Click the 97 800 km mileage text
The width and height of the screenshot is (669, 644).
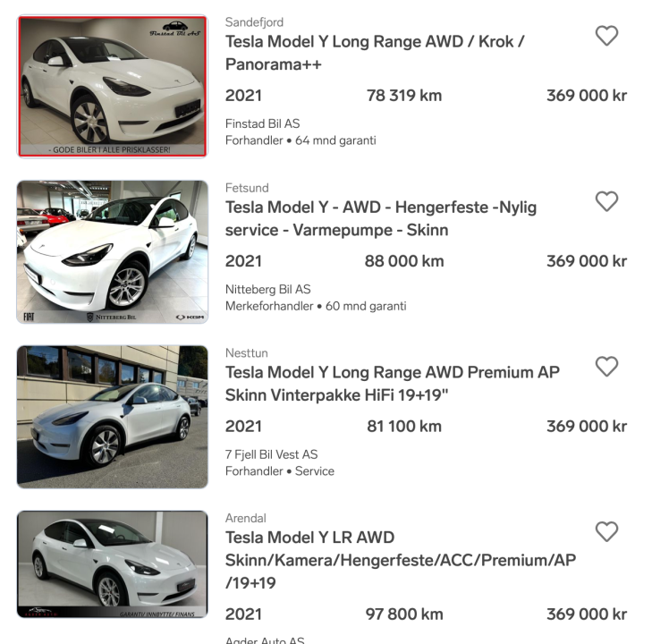(404, 614)
